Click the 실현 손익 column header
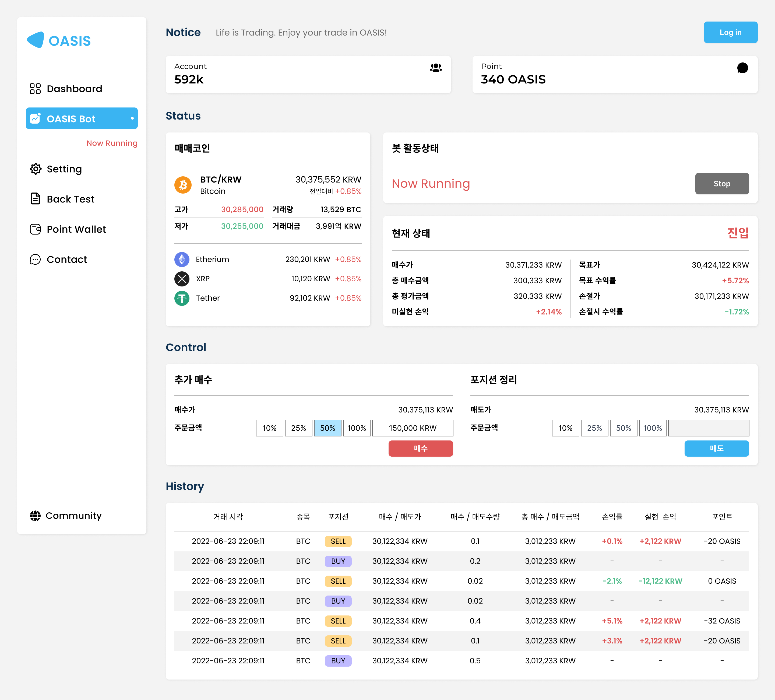The height and width of the screenshot is (700, 775). pos(660,517)
